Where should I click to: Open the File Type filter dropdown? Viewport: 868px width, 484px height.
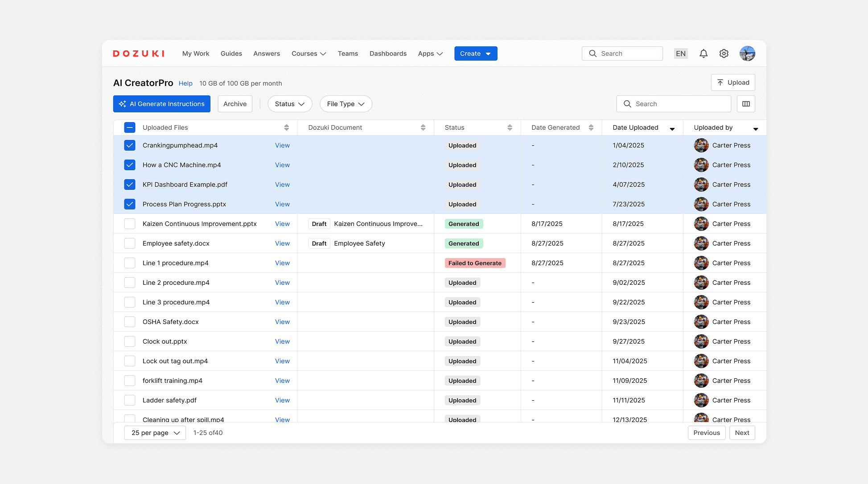346,104
